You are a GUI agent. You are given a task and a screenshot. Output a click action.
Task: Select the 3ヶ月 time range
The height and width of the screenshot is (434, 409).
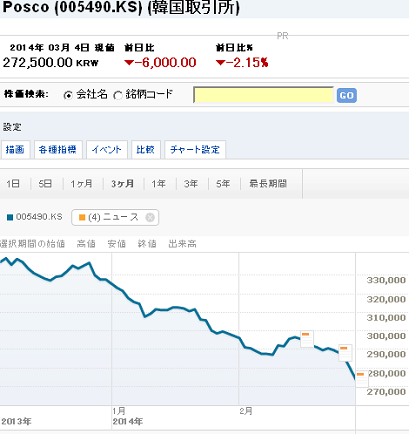click(x=122, y=184)
